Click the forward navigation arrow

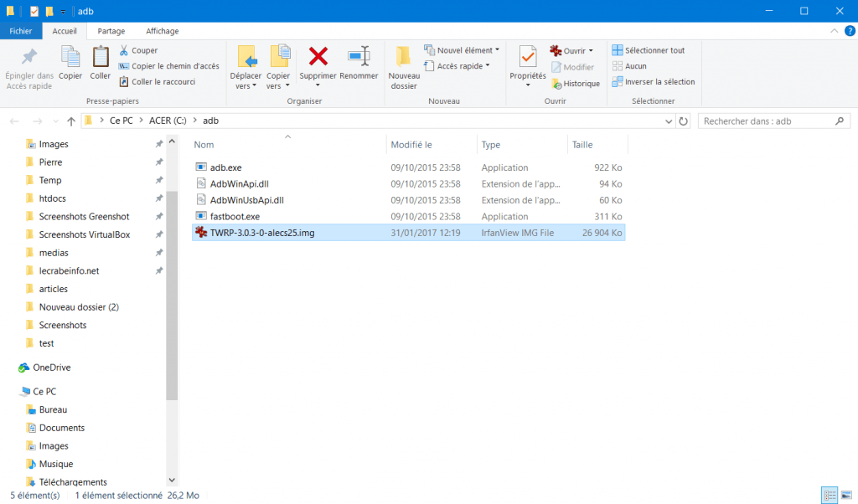coord(37,121)
